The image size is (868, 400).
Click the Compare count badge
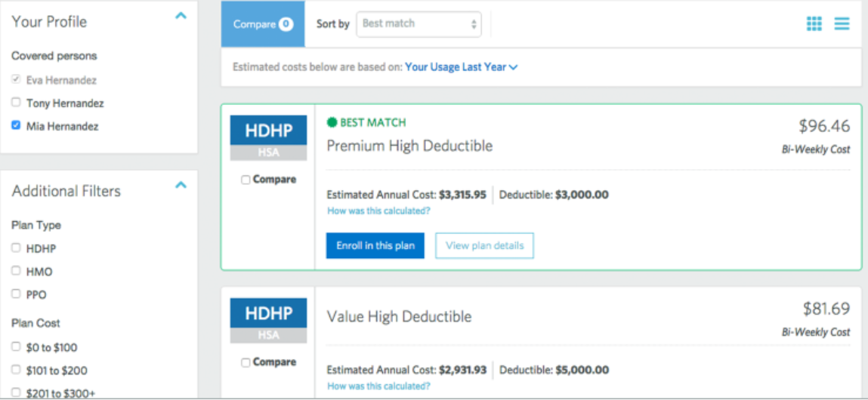286,24
